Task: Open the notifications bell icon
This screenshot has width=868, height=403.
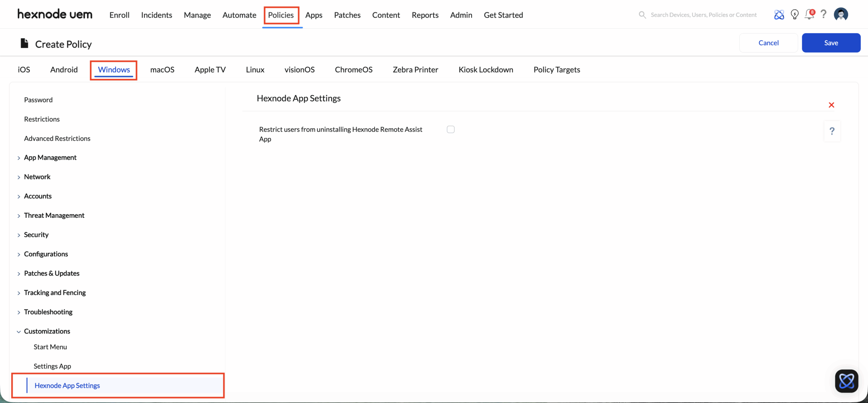Action: (x=809, y=15)
